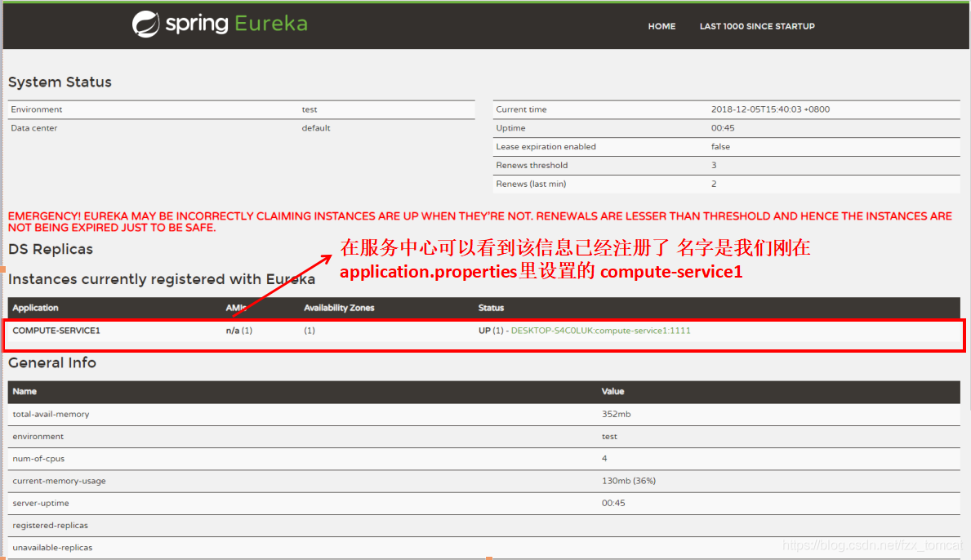
Task: Click the server-uptime row name
Action: 41,503
